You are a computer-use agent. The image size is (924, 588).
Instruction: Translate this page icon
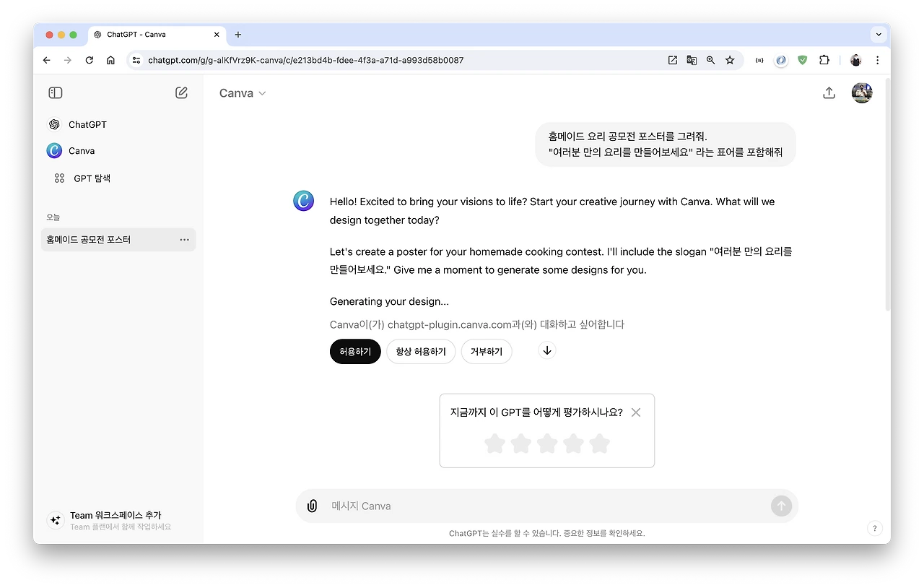(x=692, y=60)
